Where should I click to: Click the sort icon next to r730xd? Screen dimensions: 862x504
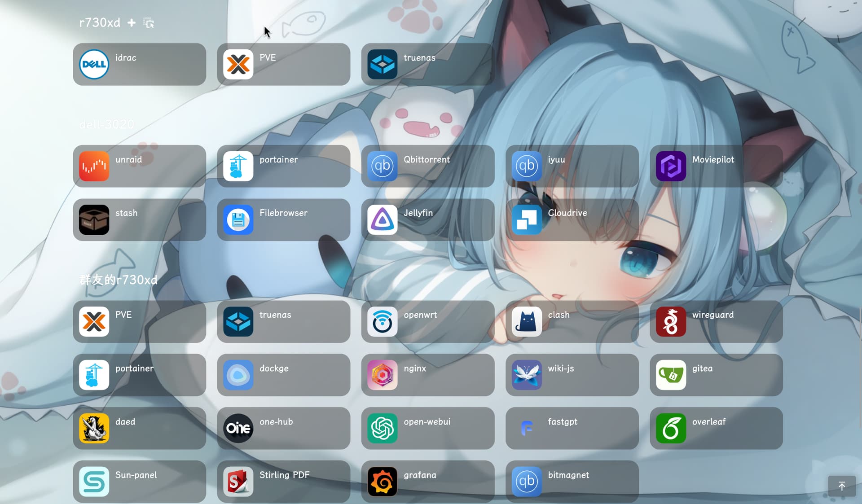click(149, 22)
